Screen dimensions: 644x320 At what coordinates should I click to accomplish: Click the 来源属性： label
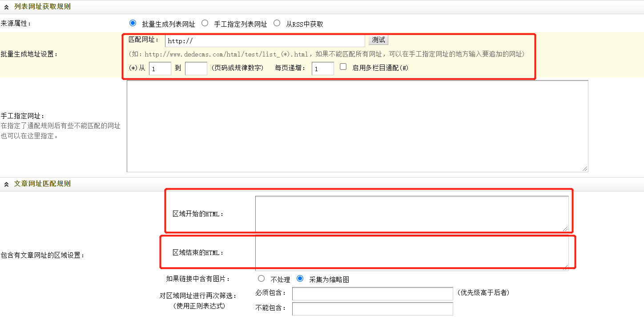click(16, 23)
